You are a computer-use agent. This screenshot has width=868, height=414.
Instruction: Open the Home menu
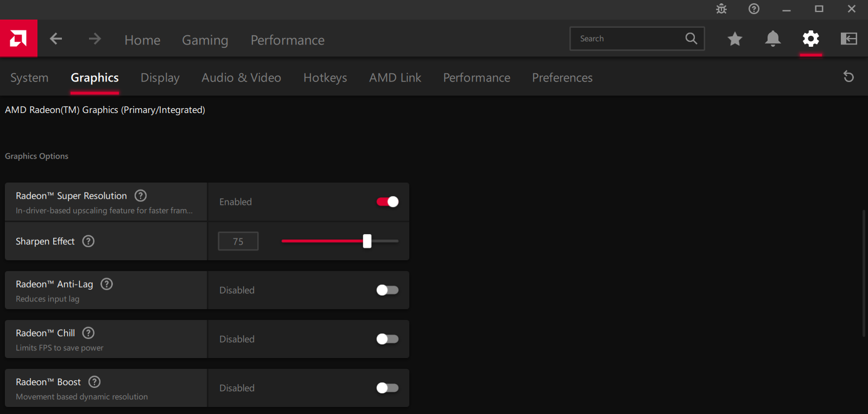142,40
